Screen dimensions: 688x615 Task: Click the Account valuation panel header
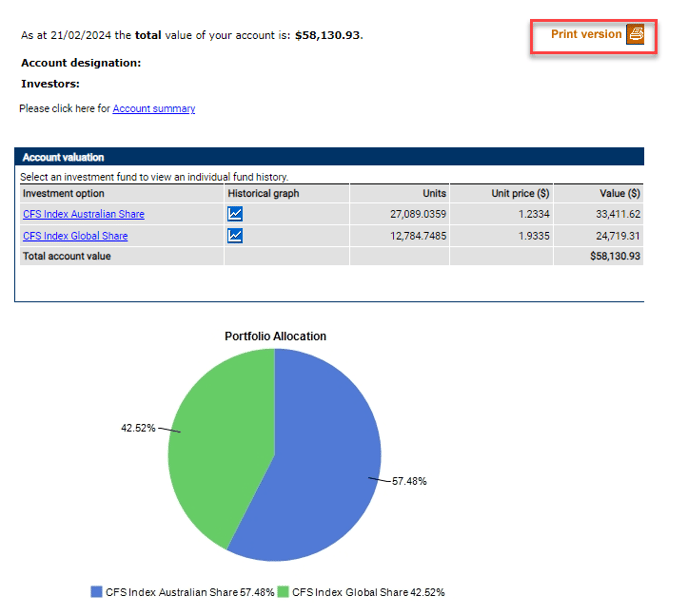pos(329,157)
